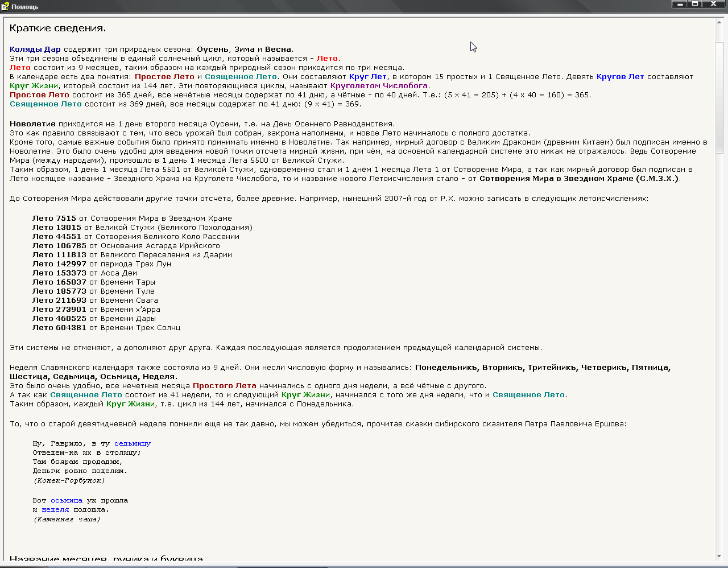Select the dark red 'Простого Лета' term

pyautogui.click(x=224, y=386)
